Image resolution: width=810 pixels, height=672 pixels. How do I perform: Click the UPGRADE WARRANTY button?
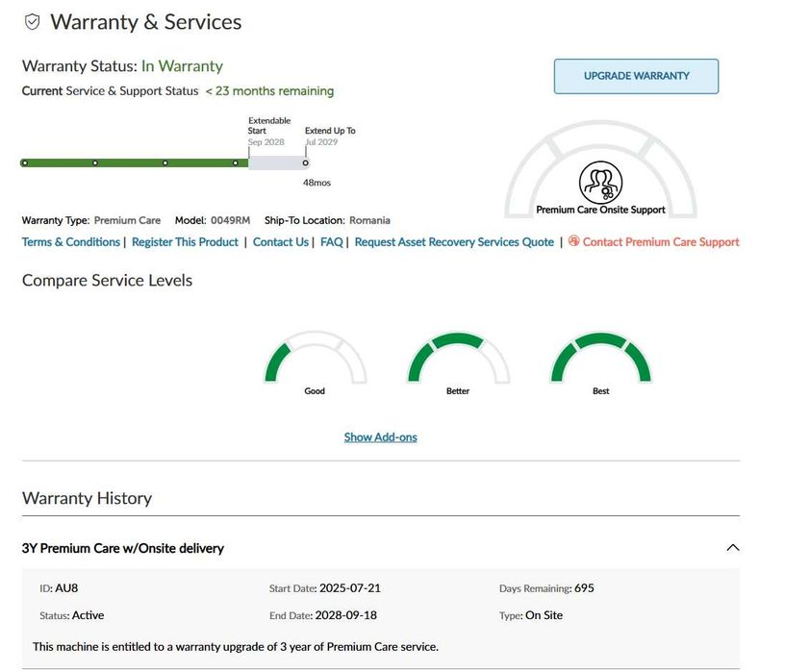coord(636,76)
